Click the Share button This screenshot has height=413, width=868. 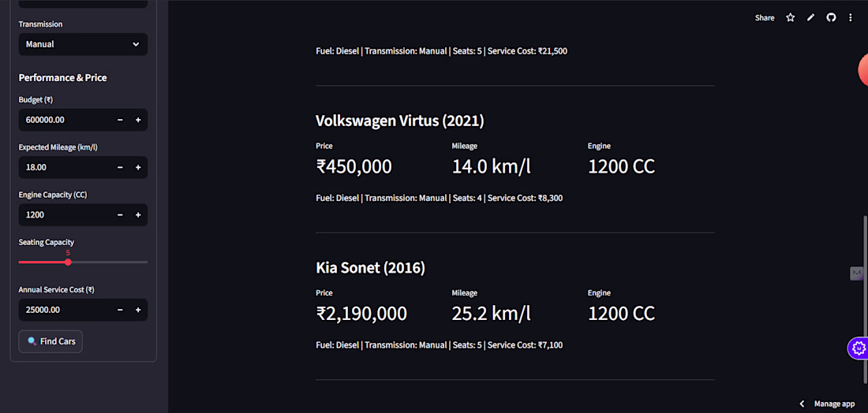click(x=765, y=17)
